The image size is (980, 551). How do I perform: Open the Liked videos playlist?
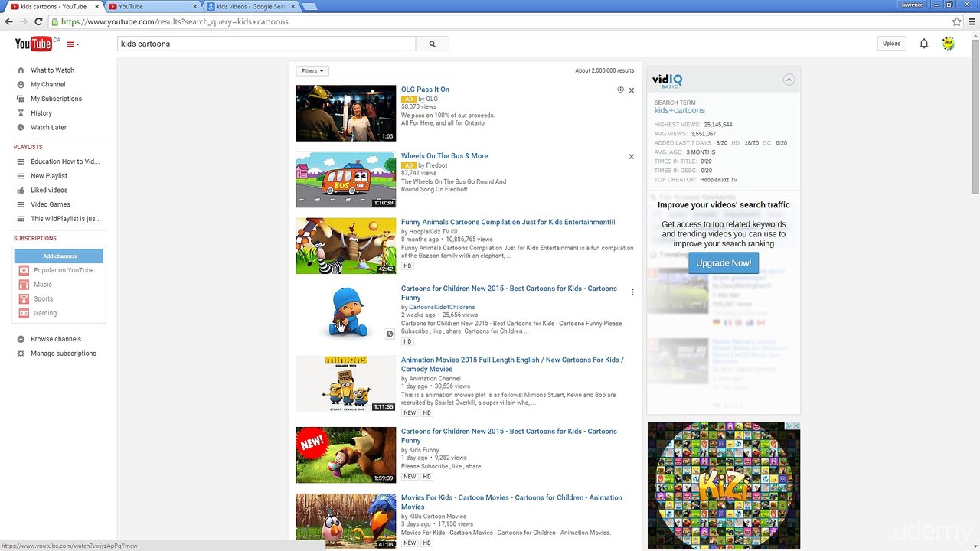pos(49,190)
